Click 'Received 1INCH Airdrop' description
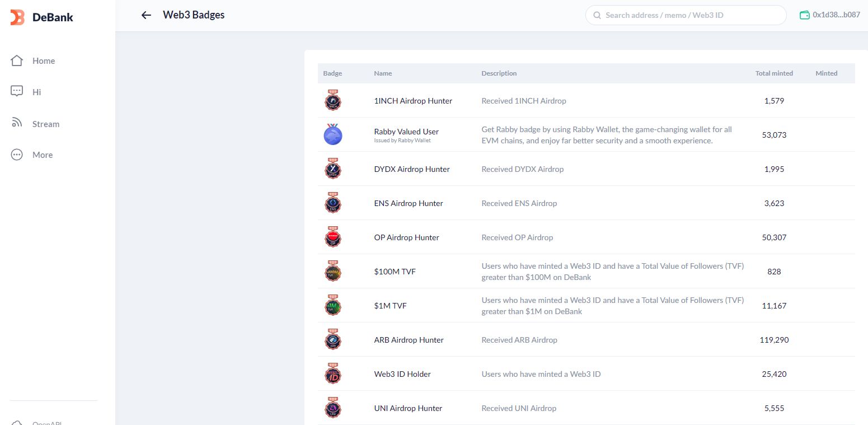This screenshot has width=868, height=425. (x=524, y=101)
